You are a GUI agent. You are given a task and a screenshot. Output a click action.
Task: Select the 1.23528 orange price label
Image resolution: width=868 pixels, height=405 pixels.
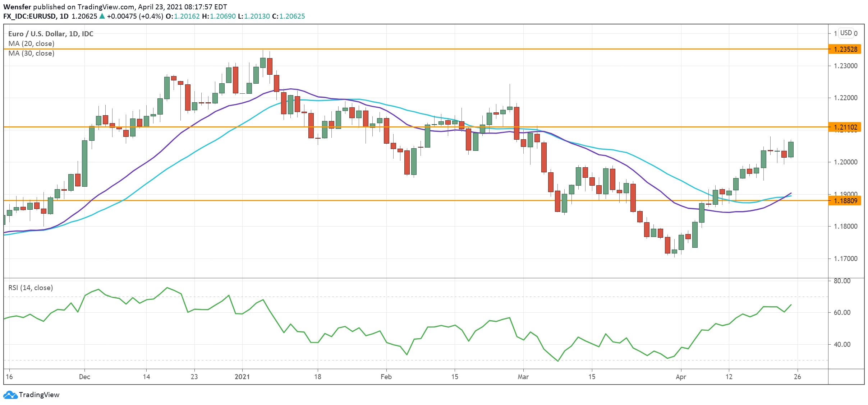coord(845,49)
